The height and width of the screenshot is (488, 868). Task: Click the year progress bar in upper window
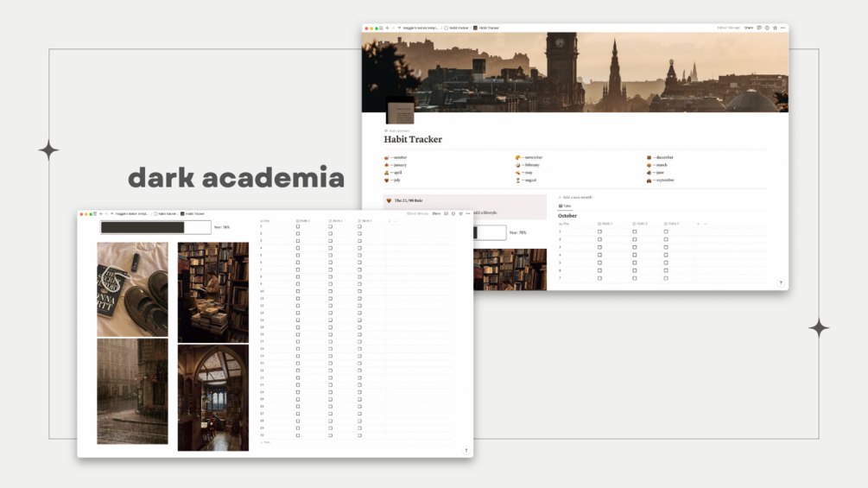[x=490, y=233]
